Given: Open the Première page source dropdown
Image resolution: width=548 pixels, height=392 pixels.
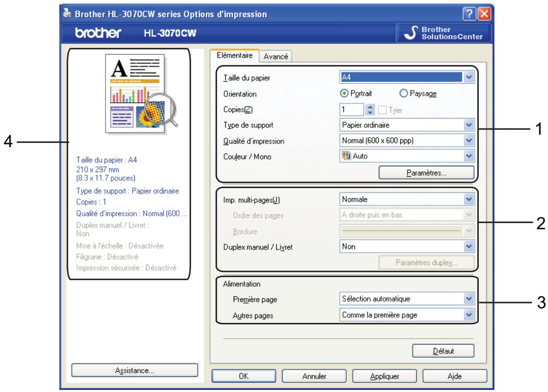Looking at the screenshot, I should point(407,299).
